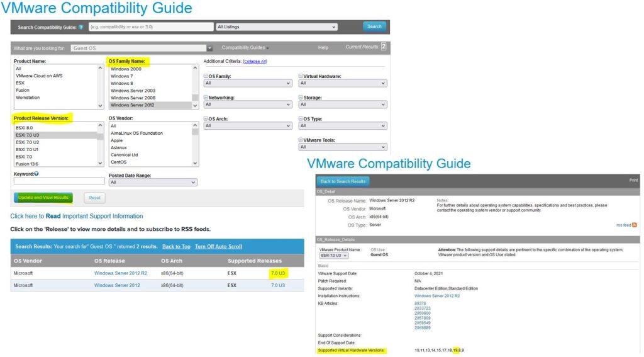Click the Collapse All link

255,61
